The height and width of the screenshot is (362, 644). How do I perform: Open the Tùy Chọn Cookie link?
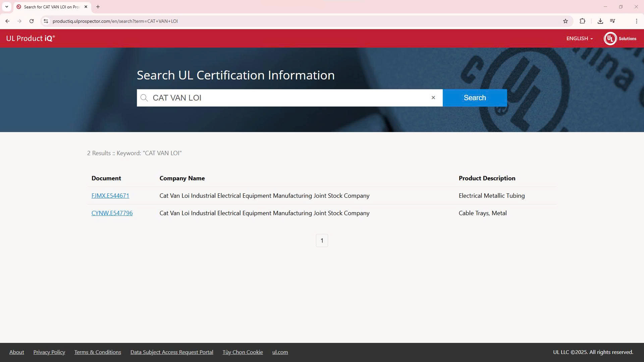tap(243, 352)
